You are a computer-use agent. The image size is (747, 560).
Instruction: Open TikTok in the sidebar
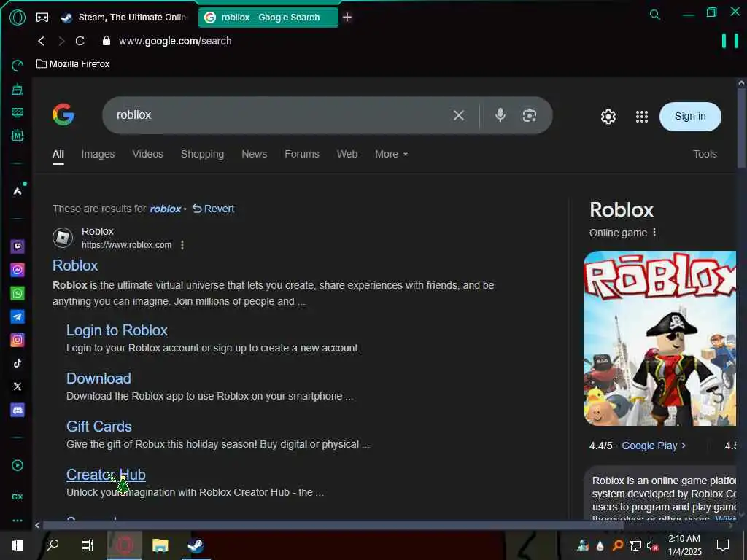(18, 363)
